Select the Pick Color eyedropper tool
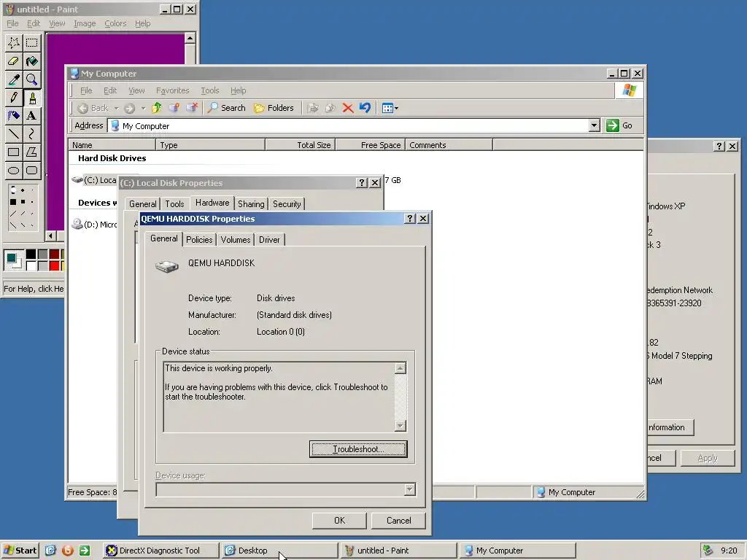 14,79
